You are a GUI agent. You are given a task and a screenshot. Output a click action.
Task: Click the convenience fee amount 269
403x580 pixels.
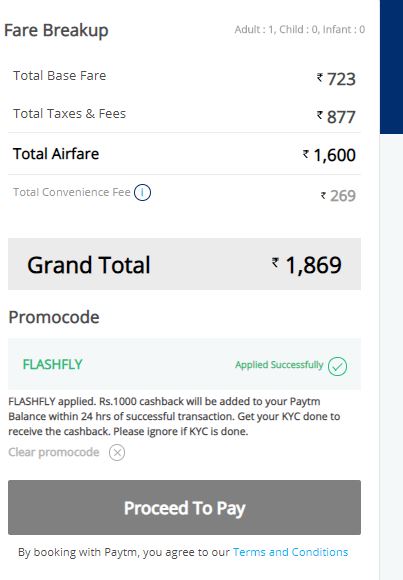pos(338,196)
